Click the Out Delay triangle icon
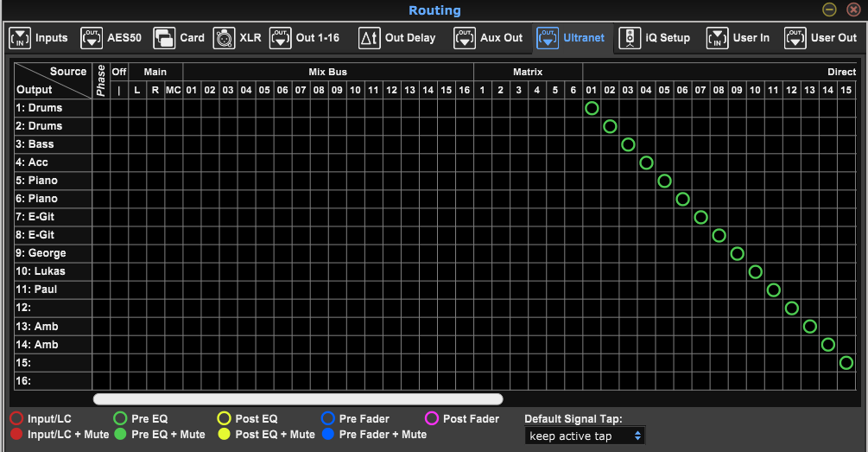This screenshot has height=452, width=868. (369, 38)
